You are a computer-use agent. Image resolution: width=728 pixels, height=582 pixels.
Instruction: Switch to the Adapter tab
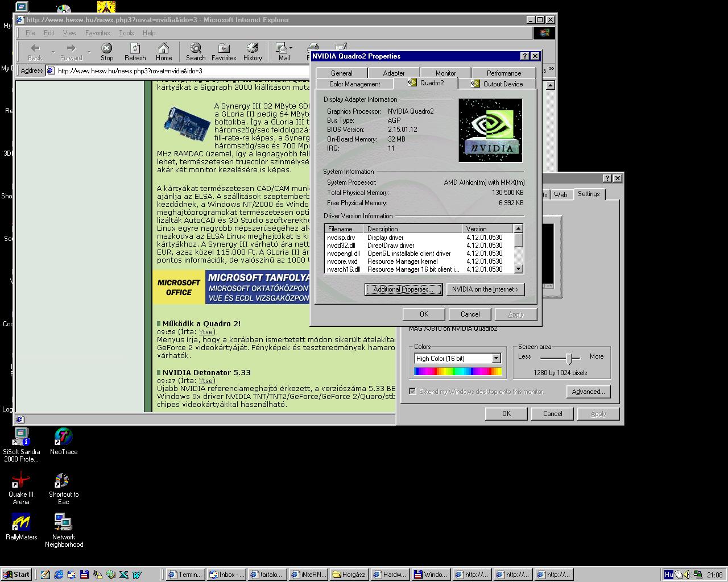click(x=394, y=73)
